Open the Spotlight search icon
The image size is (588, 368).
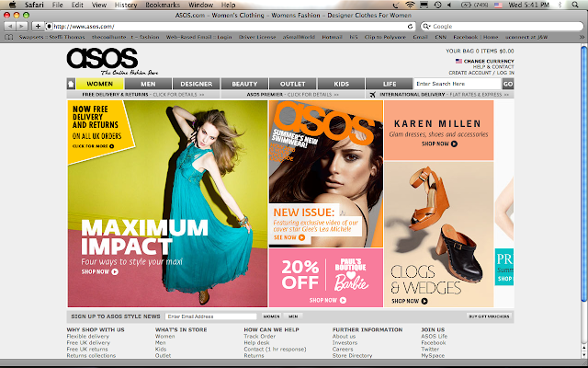tap(575, 5)
